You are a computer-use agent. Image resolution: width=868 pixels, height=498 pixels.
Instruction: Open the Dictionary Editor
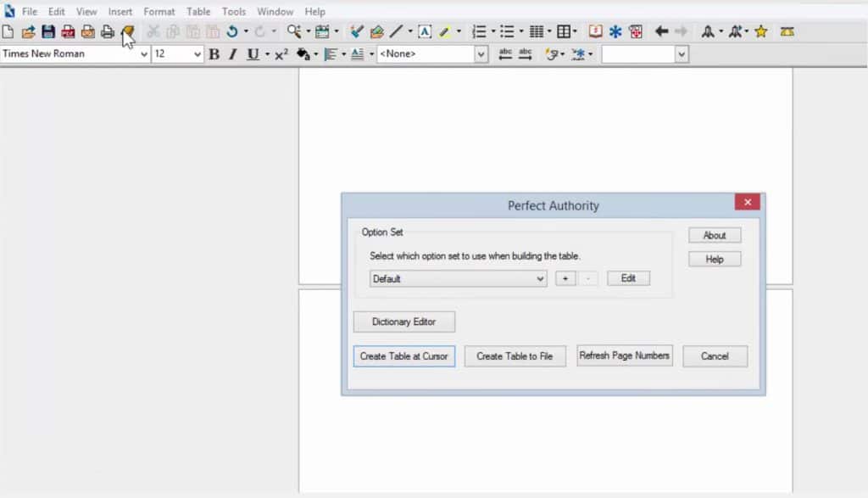(x=403, y=322)
